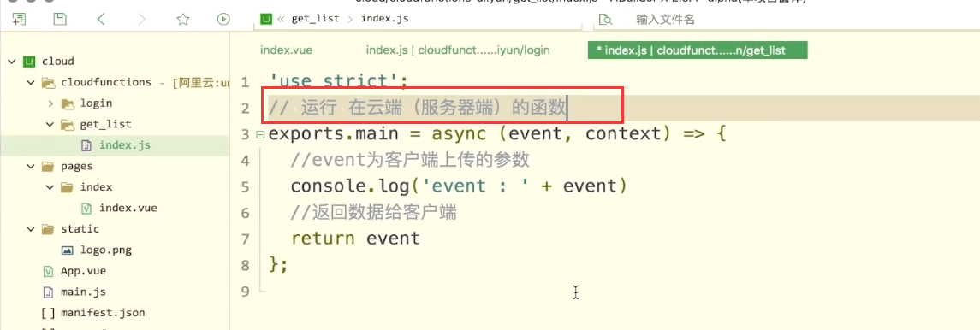The image size is (980, 330).
Task: Click comment //返回数据给客户端 on line 6
Action: [x=374, y=213]
